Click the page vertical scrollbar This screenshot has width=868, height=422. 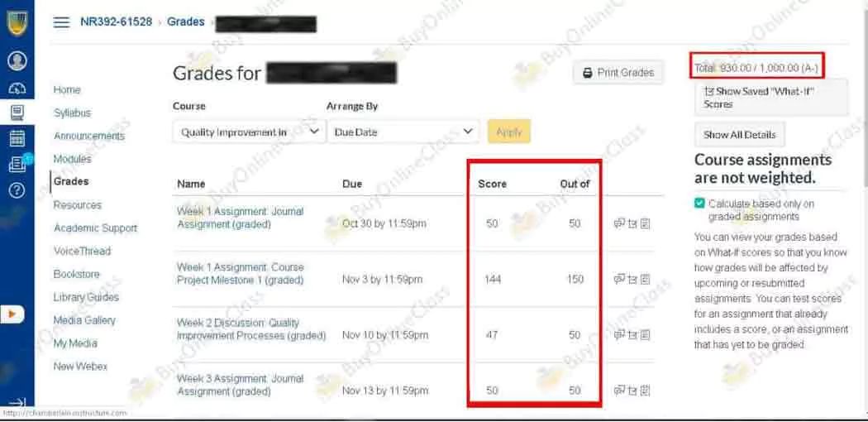pyautogui.click(x=864, y=94)
